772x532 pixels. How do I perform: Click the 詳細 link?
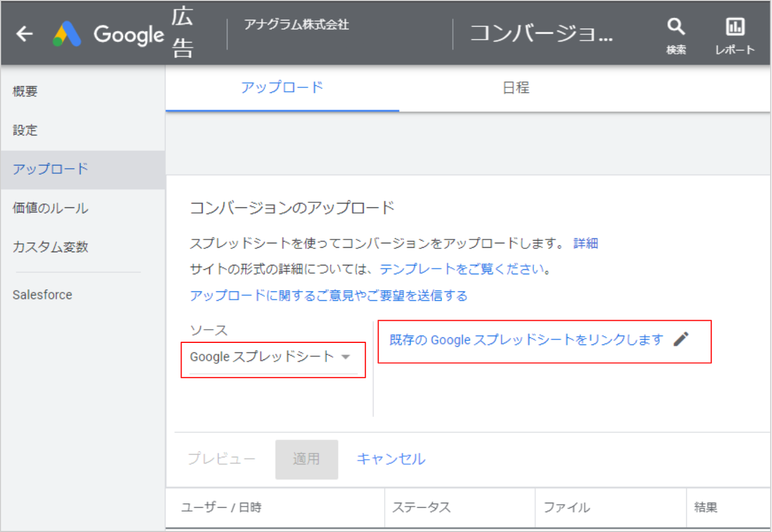[586, 243]
